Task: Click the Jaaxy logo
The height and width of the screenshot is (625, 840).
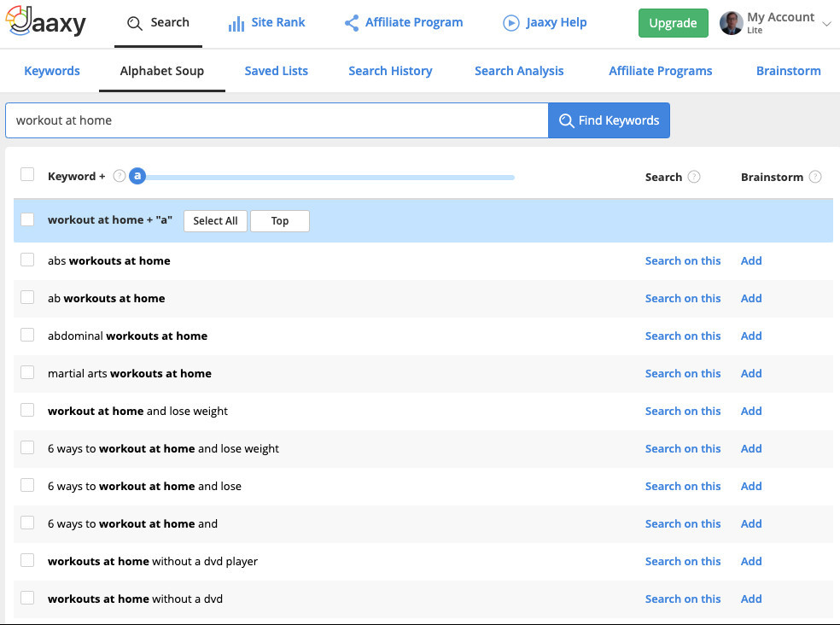Action: 46,21
